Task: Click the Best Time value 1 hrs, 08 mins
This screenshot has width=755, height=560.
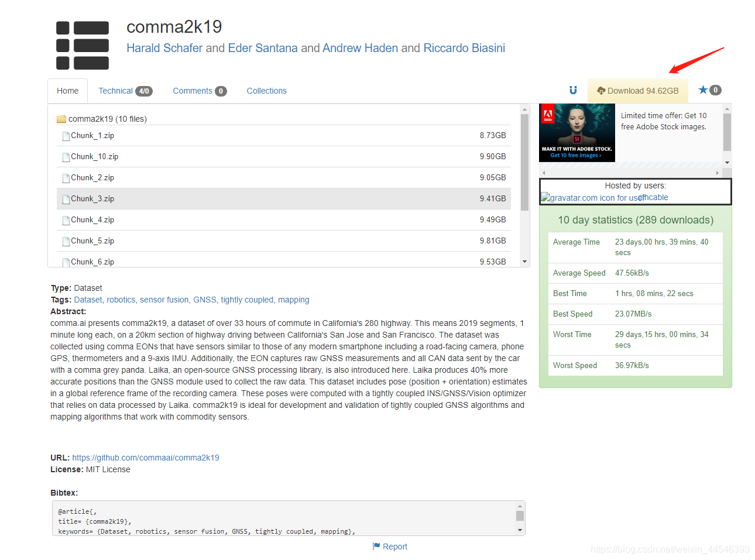Action: [x=654, y=294]
